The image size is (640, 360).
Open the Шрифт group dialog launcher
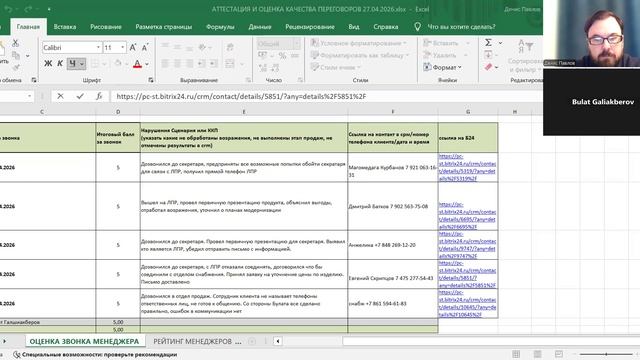151,80
